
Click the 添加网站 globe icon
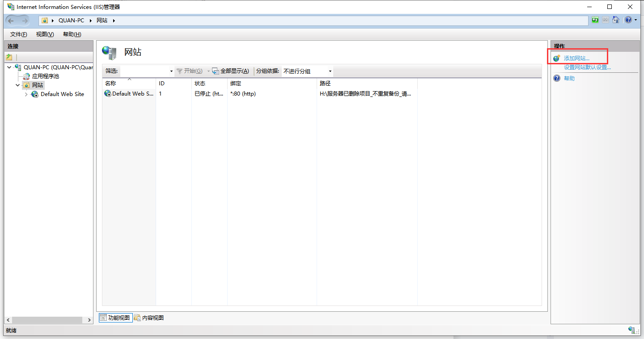point(557,59)
